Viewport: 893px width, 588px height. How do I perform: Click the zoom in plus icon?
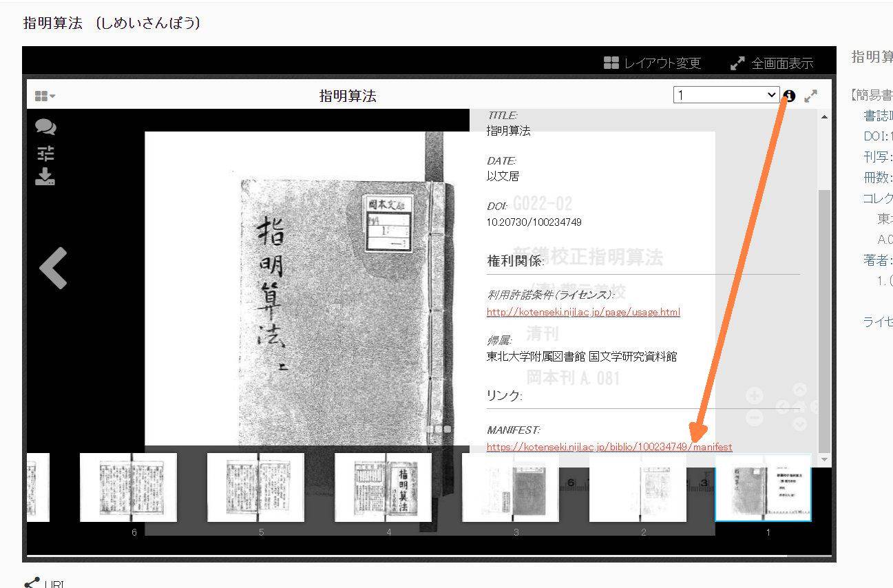point(755,396)
